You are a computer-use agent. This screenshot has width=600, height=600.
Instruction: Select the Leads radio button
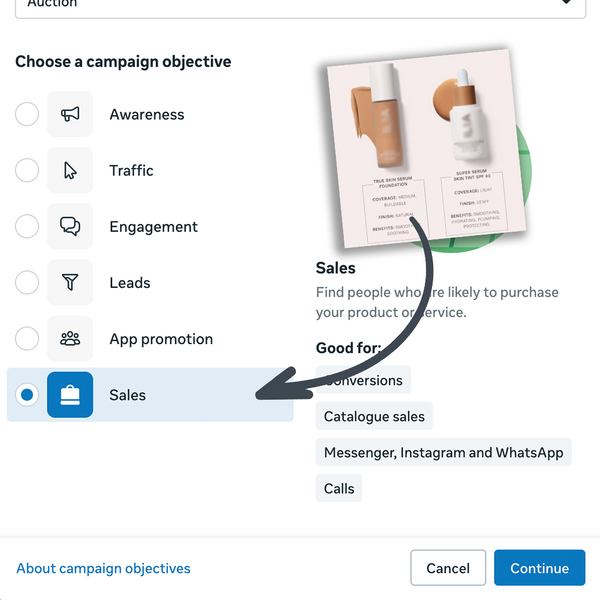coord(27,283)
